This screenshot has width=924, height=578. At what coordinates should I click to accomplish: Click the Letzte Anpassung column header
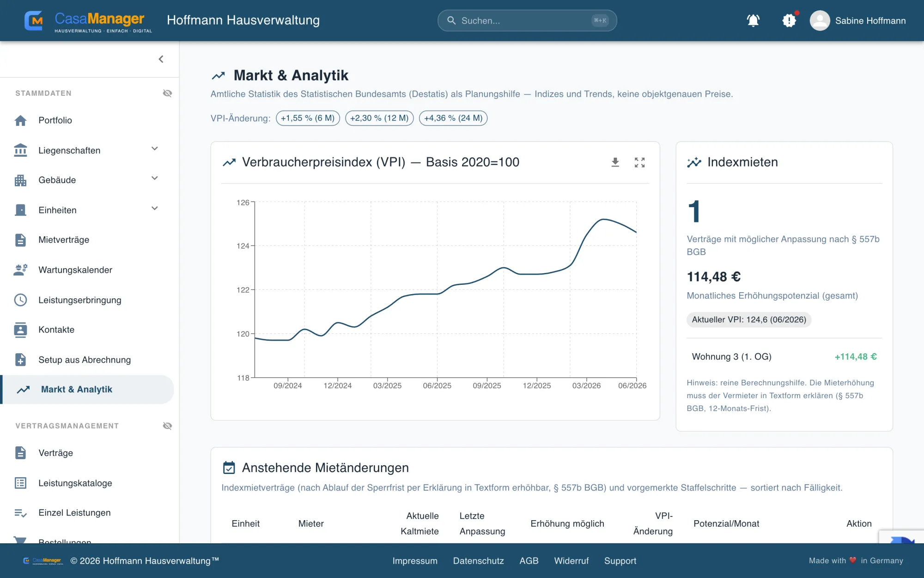(x=482, y=524)
